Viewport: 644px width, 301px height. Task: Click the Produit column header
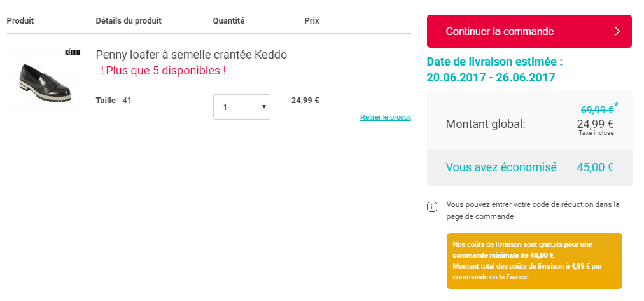tap(20, 21)
